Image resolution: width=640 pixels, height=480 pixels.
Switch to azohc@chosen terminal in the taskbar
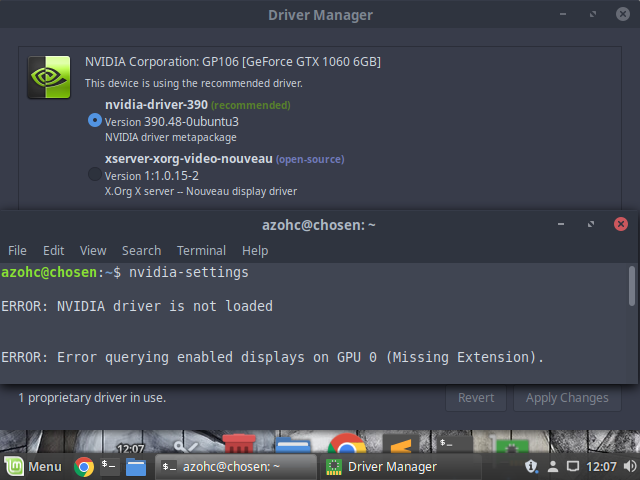(236, 467)
